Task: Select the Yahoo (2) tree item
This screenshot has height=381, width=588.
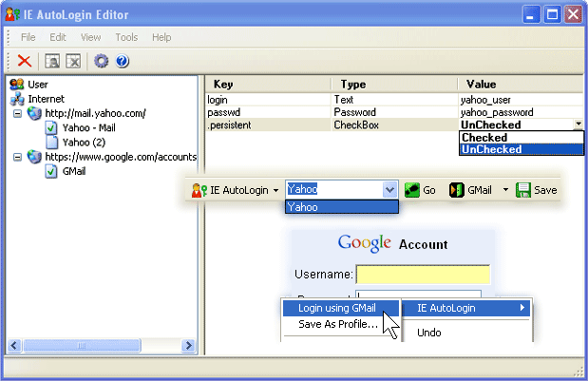Action: click(84, 143)
